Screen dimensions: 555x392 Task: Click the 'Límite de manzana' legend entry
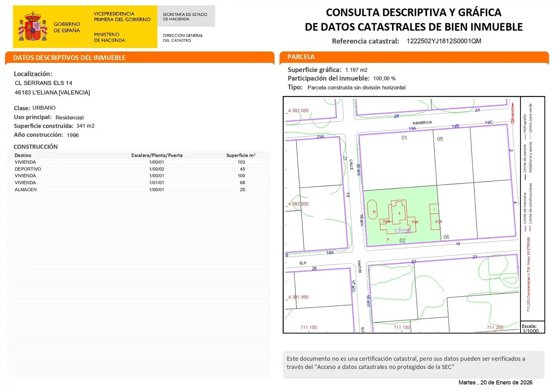525,212
